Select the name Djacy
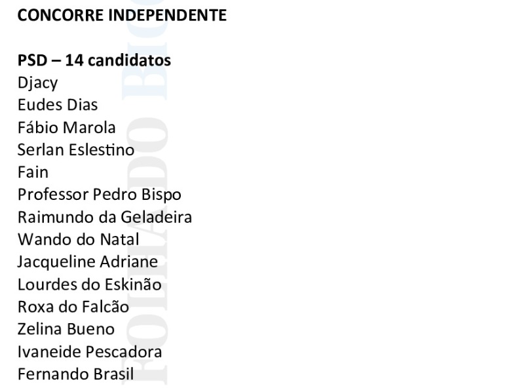Image resolution: width=532 pixels, height=392 pixels. (x=37, y=83)
